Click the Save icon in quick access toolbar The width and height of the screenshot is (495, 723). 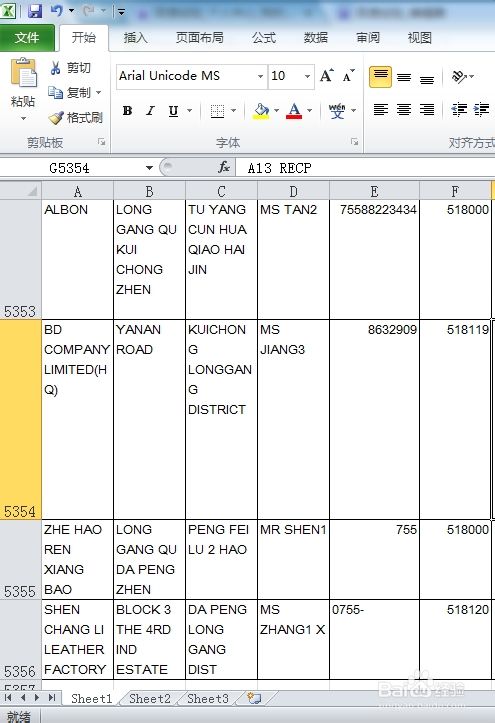pyautogui.click(x=35, y=10)
